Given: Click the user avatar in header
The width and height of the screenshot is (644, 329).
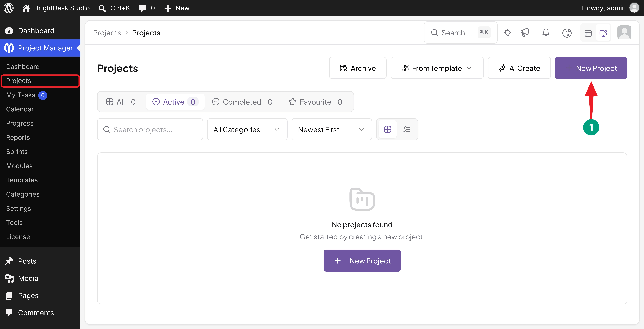Looking at the screenshot, I should [624, 32].
